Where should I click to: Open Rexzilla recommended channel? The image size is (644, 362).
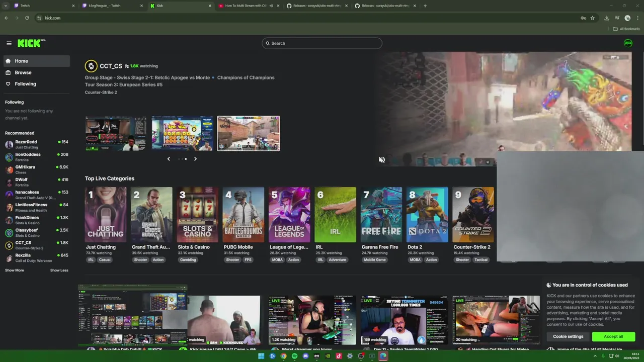37,258
